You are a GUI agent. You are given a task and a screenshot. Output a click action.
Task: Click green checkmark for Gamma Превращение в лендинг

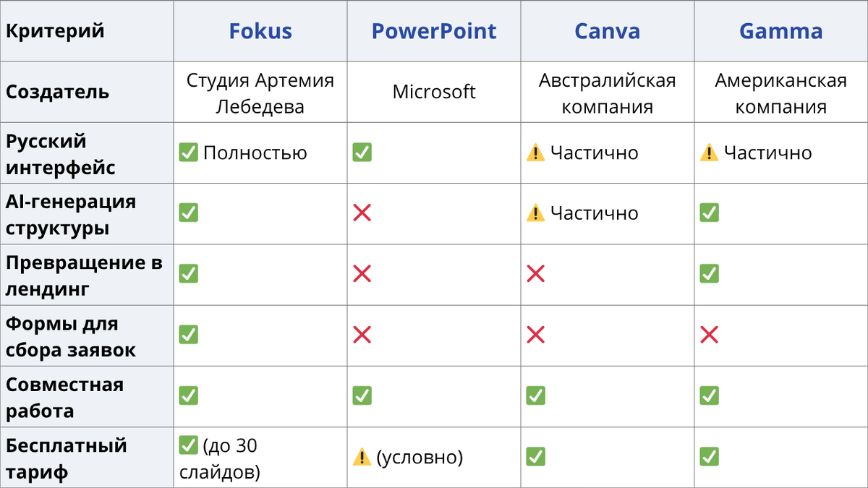(709, 274)
